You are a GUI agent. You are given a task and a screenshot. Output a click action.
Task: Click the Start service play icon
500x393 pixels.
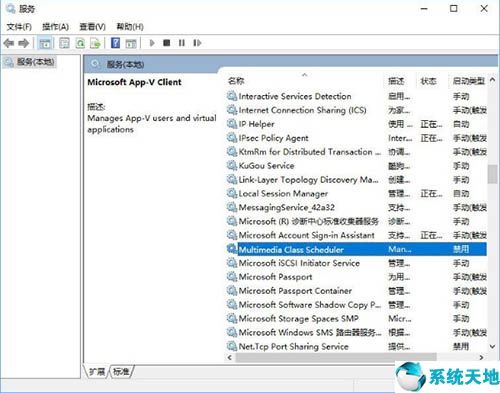[152, 43]
